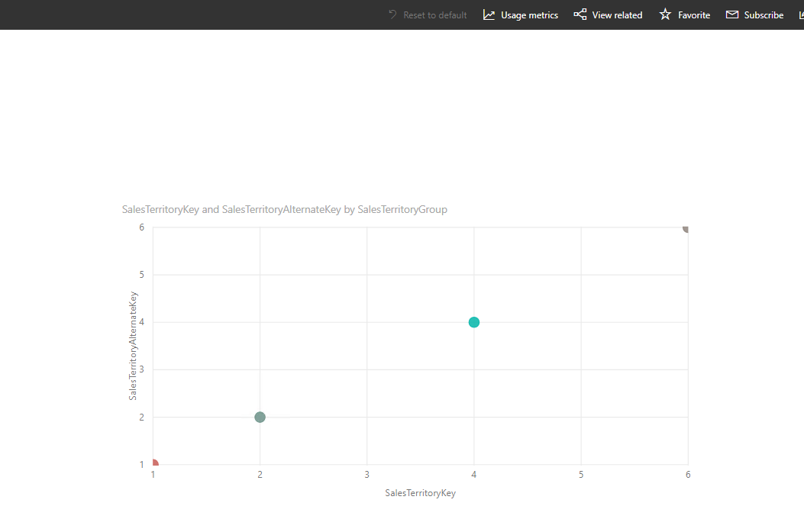Click y-axis tick label 5
Screen dimensions: 804x532
click(x=141, y=275)
